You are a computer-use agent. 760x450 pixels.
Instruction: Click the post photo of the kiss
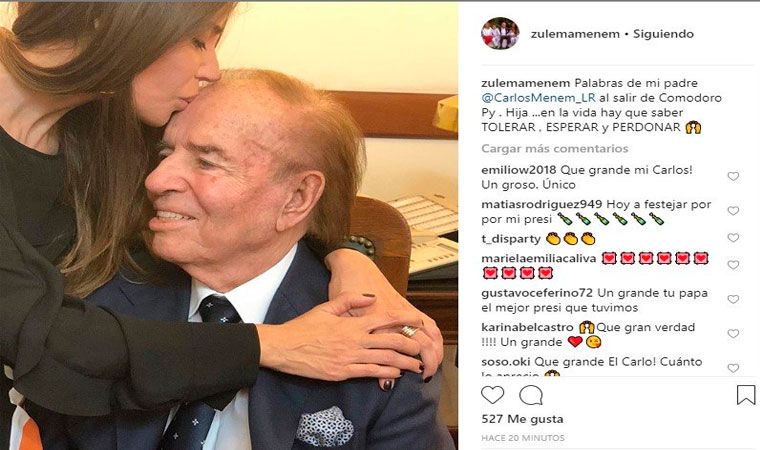(229, 226)
